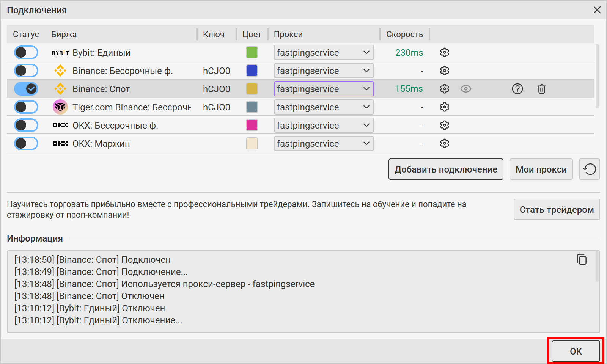Image resolution: width=607 pixels, height=364 pixels.
Task: Open Мои прокси button
Action: pos(541,169)
